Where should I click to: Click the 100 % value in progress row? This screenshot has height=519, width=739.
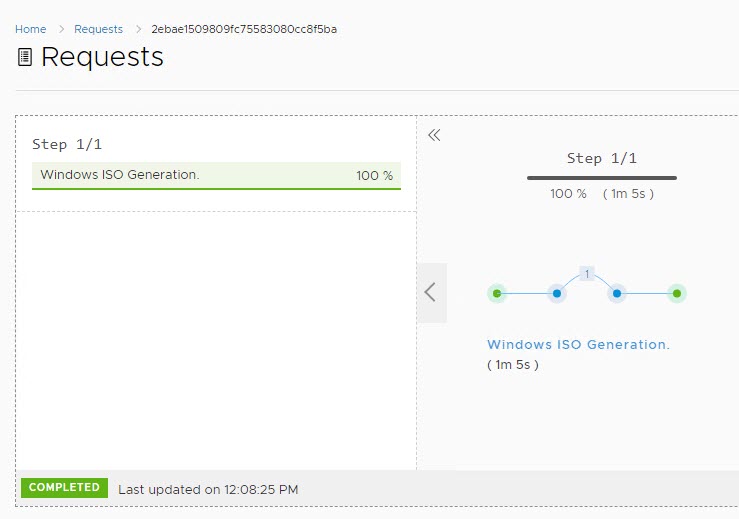[374, 176]
